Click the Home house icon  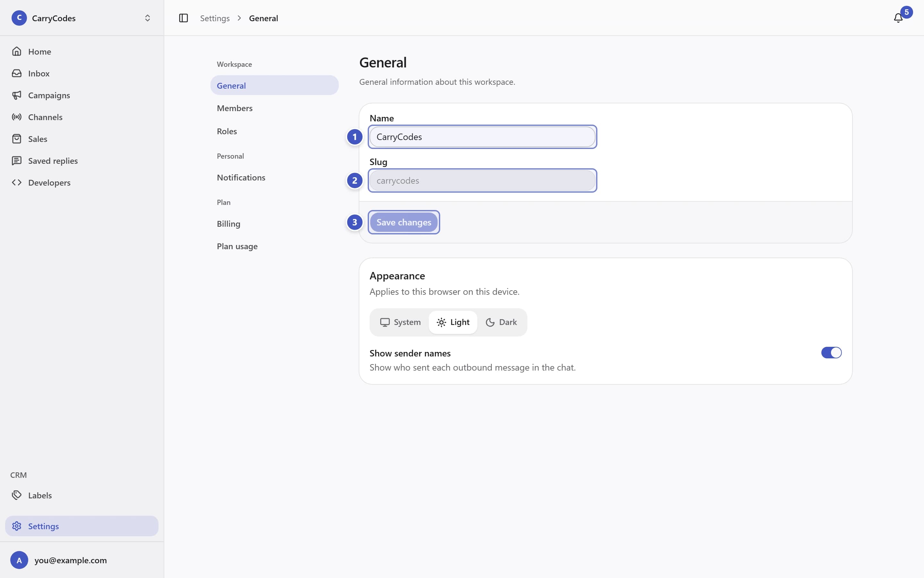[16, 51]
